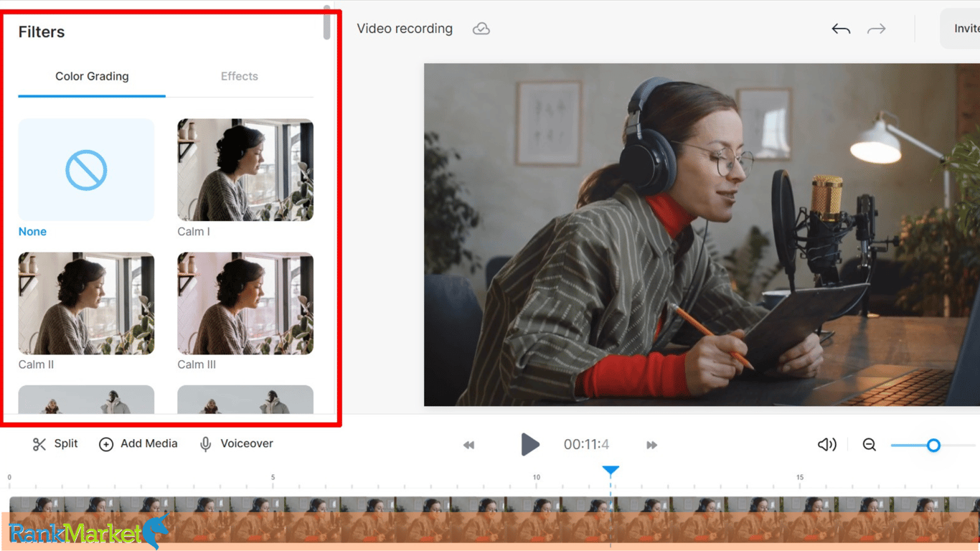The image size is (980, 551).
Task: Play the video
Action: click(529, 445)
